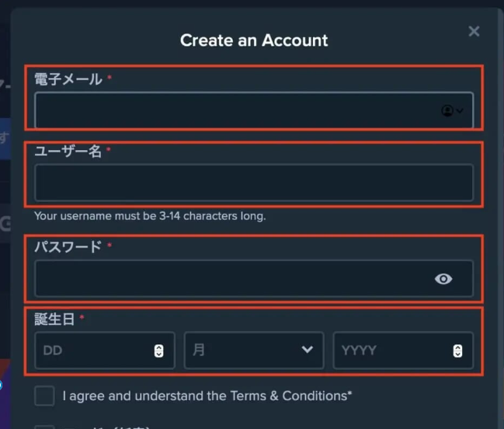Open the 月 month dropdown
The image size is (504, 429).
pyautogui.click(x=254, y=351)
